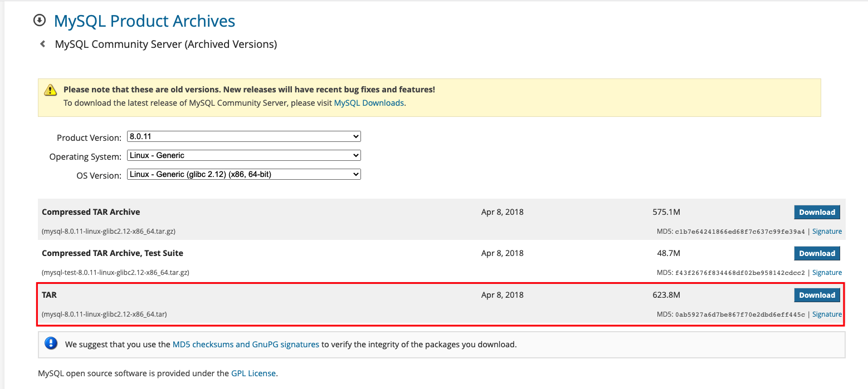
Task: Open Signature link for the Test Suite archive
Action: [827, 273]
